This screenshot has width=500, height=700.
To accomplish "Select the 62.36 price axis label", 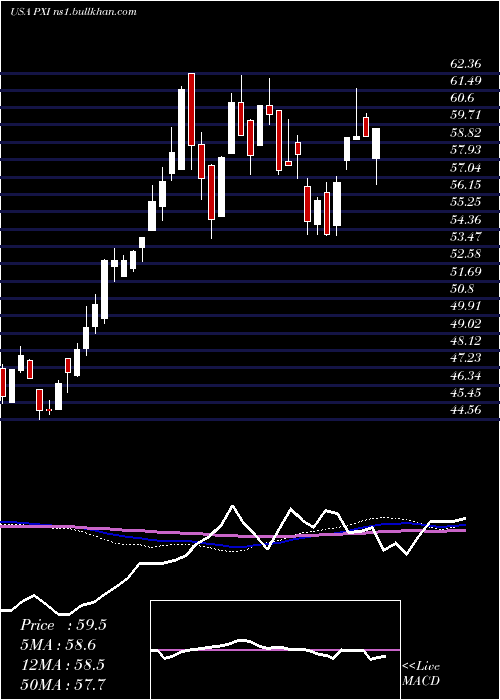I will click(466, 64).
